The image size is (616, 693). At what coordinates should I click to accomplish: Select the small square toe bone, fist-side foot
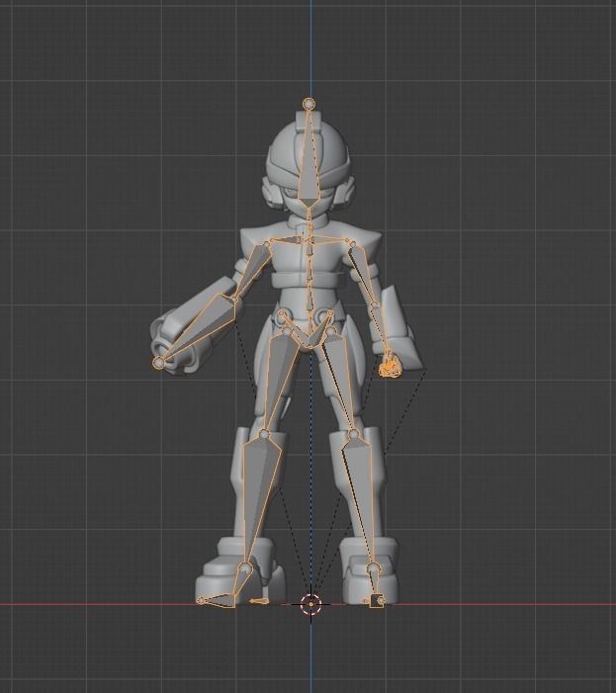pos(377,601)
